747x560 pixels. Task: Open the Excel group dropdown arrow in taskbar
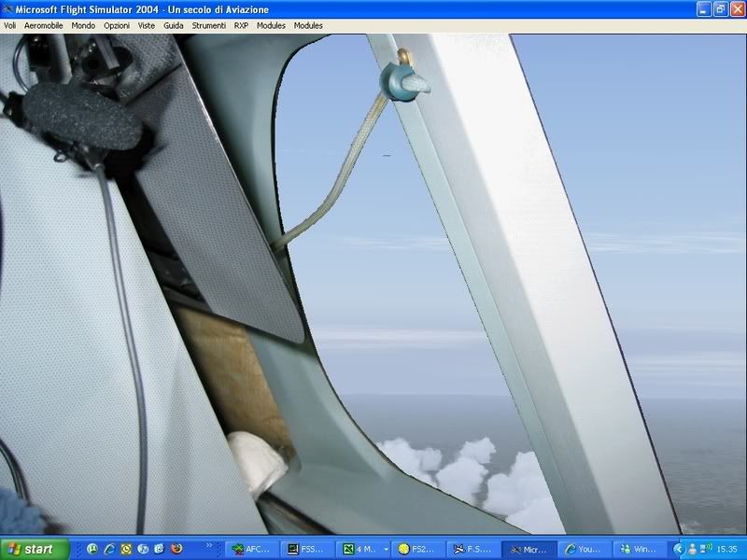[x=386, y=550]
